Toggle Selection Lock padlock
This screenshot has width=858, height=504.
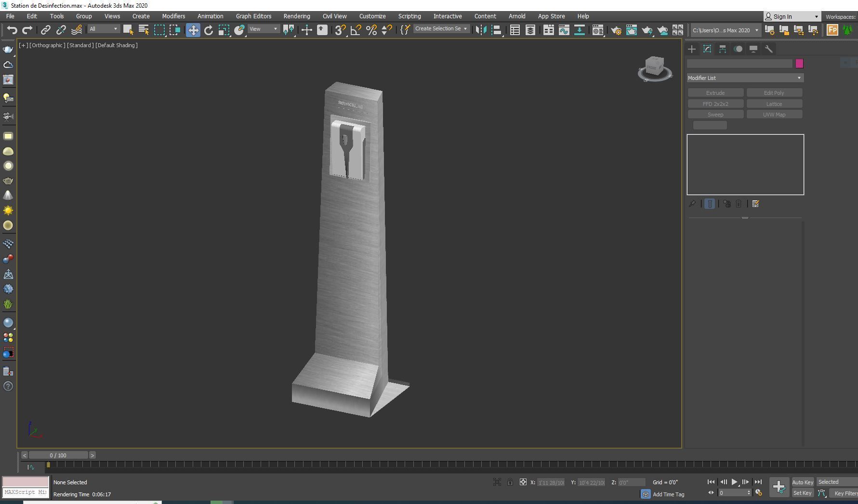pos(510,482)
